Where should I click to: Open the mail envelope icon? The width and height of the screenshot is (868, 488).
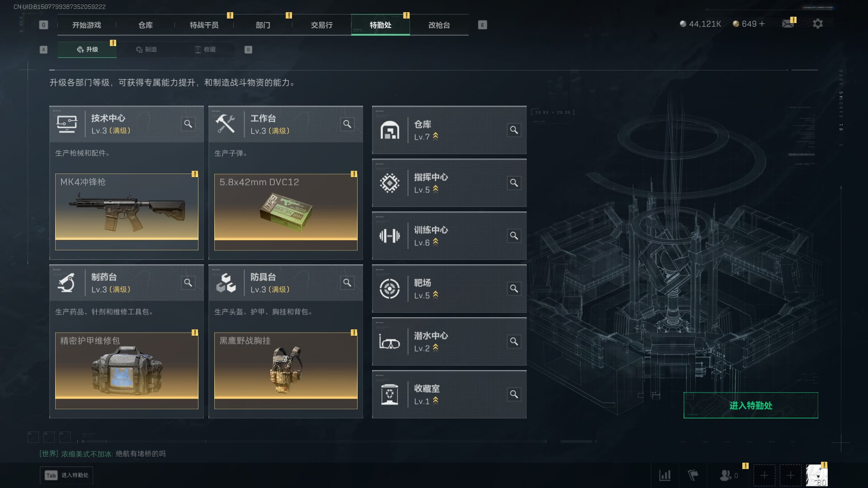point(788,23)
